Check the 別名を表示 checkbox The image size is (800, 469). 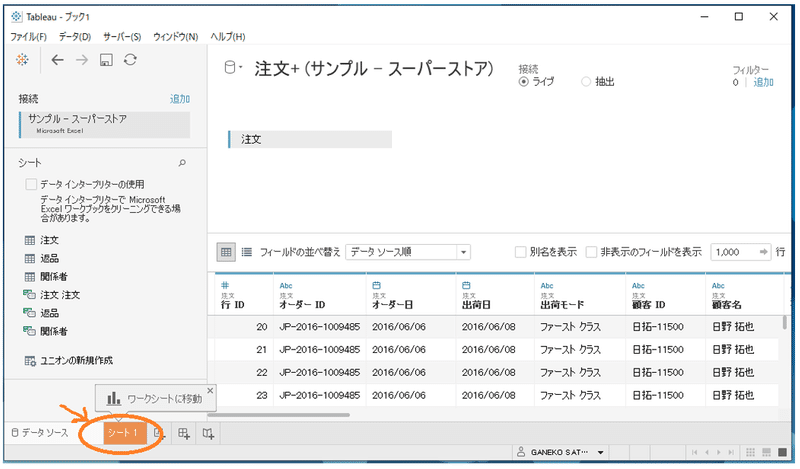click(520, 252)
